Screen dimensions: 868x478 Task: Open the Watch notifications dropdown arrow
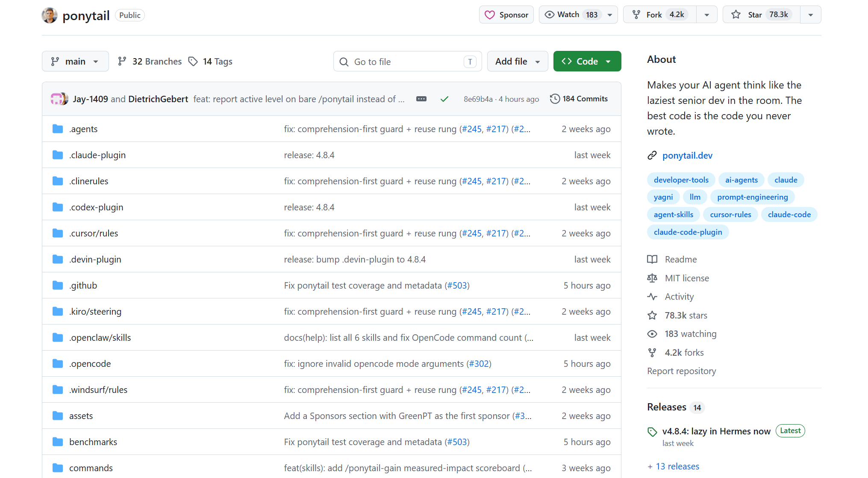click(610, 15)
